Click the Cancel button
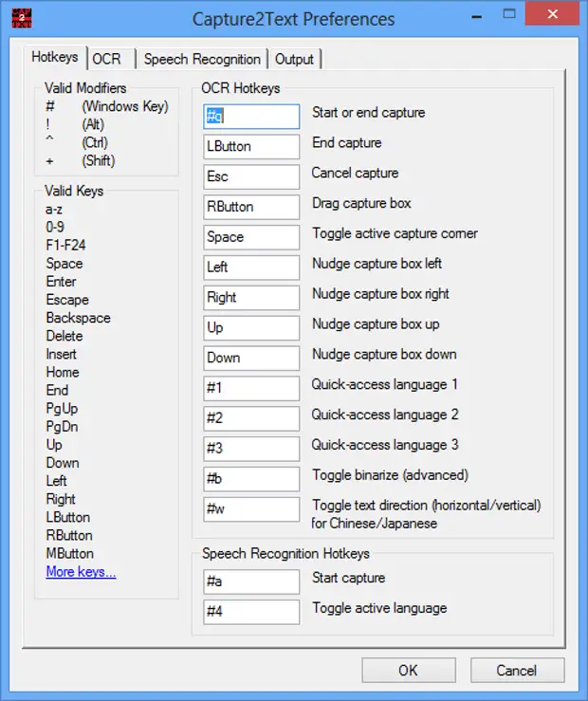Image resolution: width=588 pixels, height=701 pixels. click(516, 671)
